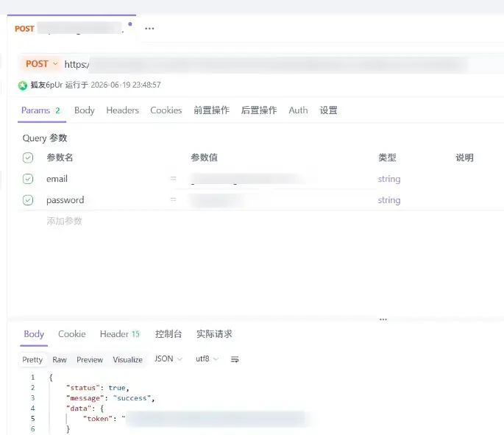Show the Preview response view
This screenshot has width=504, height=435.
point(90,359)
